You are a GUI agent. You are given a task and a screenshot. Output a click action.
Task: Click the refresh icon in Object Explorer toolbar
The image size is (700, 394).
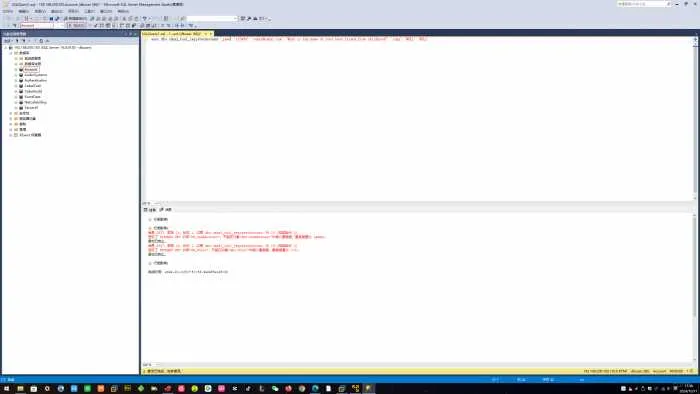point(41,41)
